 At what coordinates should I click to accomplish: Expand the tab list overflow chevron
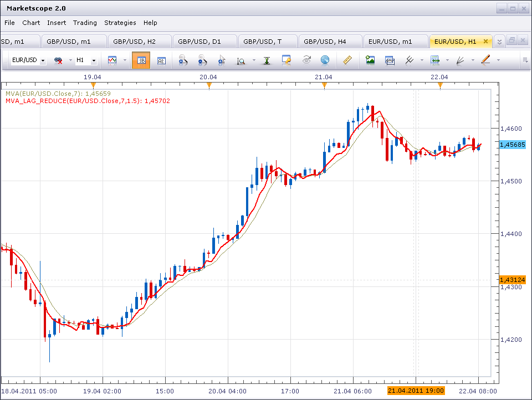499,42
